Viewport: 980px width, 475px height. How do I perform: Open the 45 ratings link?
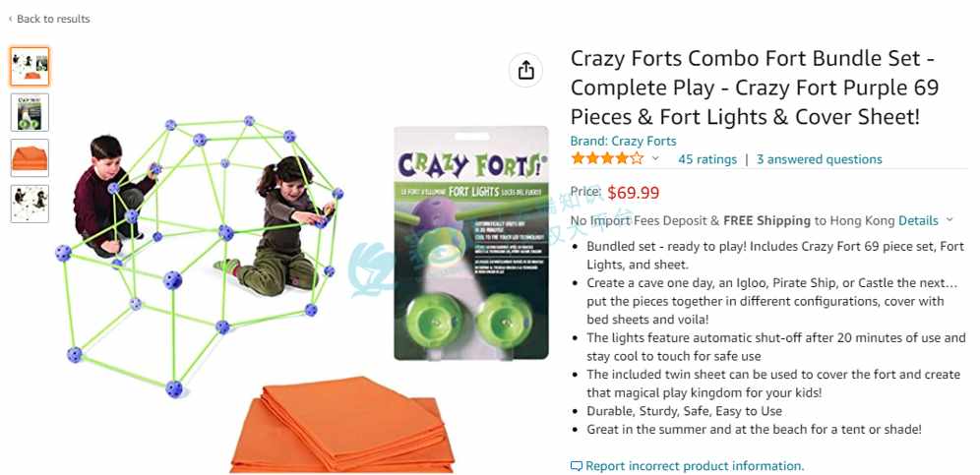coord(707,159)
